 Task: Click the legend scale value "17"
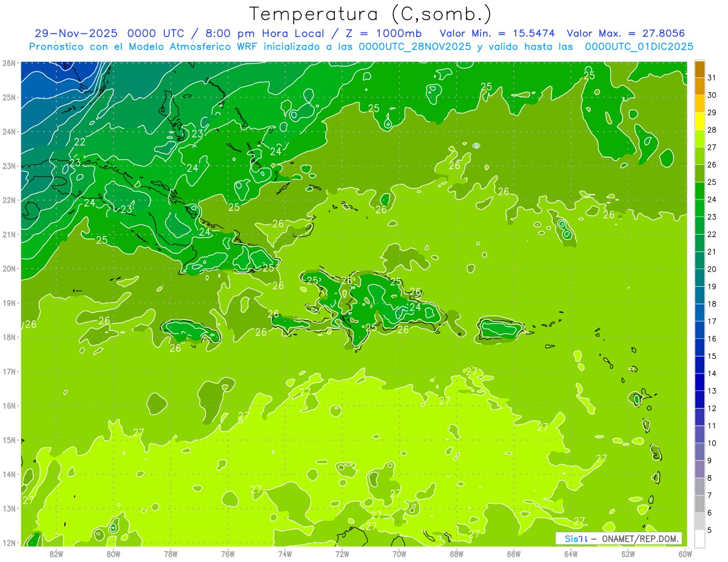[x=712, y=321]
